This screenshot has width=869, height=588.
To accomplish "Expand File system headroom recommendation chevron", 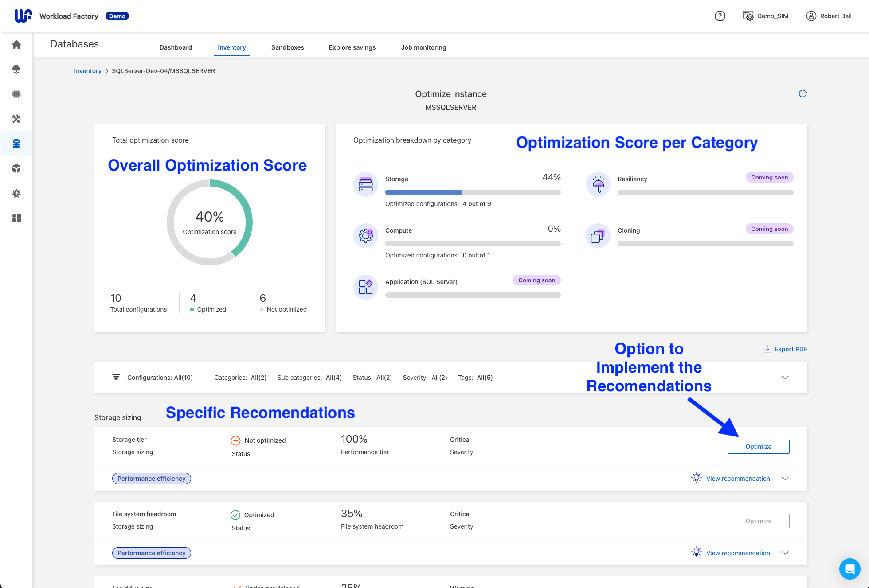I will 785,553.
